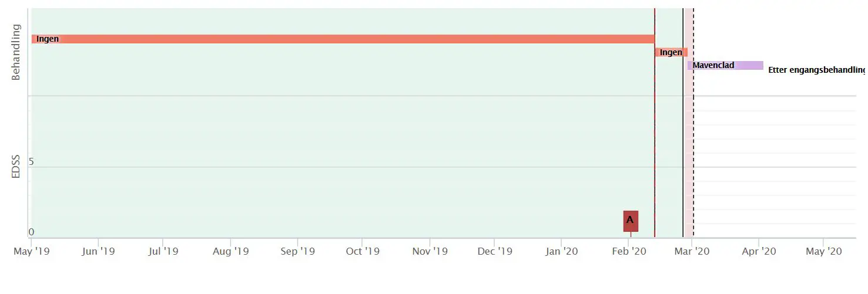Select the short Ingen treatment bar
This screenshot has width=868, height=294.
671,52
